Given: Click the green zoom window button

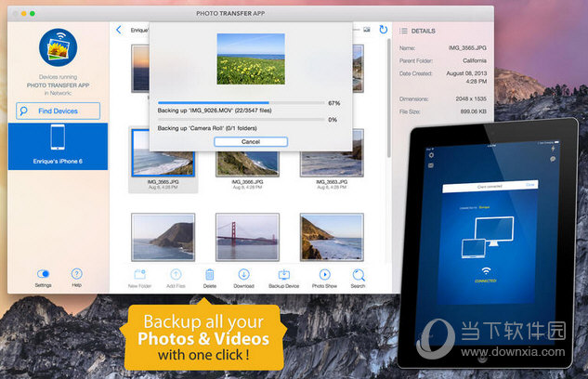Looking at the screenshot, I should pos(33,14).
